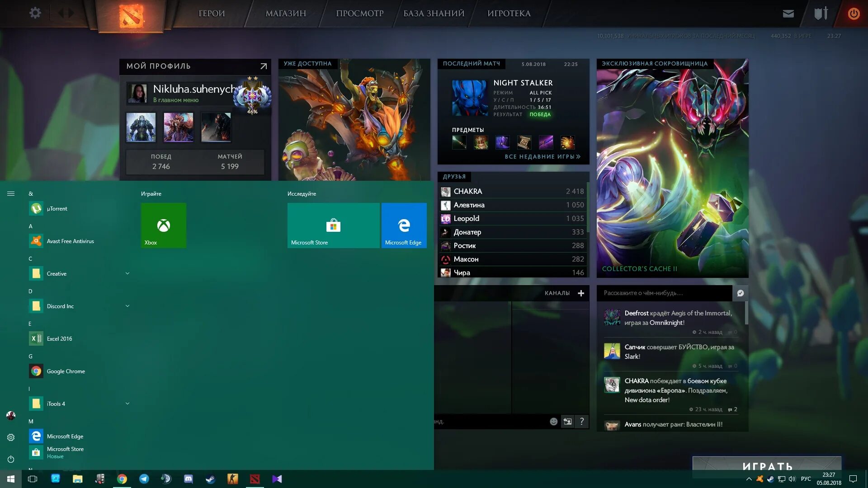
Task: Open ВСЕ НЕДАВНИЕ ИГРЫ link
Action: (542, 157)
